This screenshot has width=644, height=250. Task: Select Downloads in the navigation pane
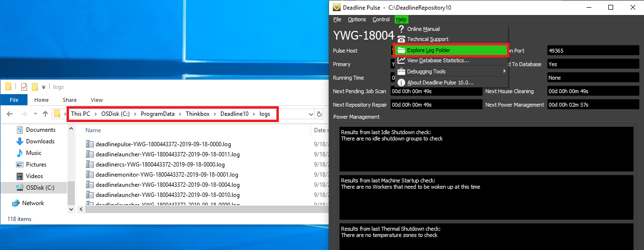click(40, 141)
